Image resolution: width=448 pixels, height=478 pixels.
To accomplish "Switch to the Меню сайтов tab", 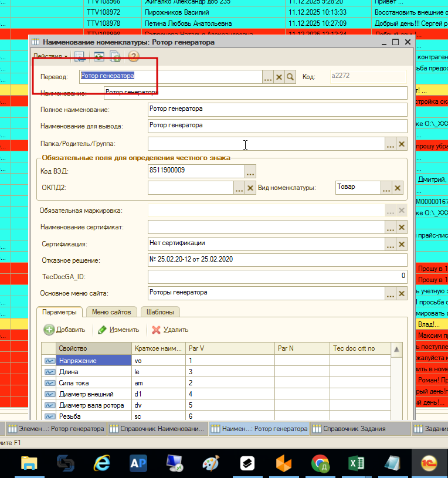I will pyautogui.click(x=111, y=312).
